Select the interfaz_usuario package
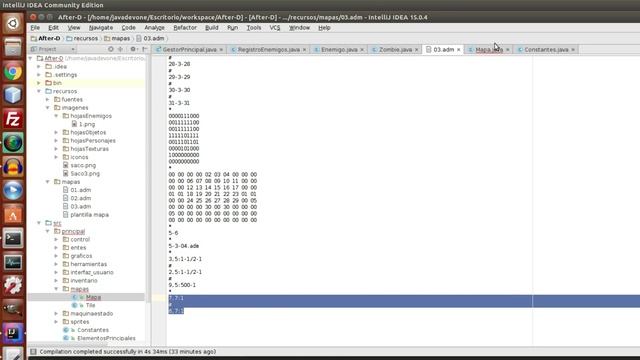 pyautogui.click(x=92, y=272)
